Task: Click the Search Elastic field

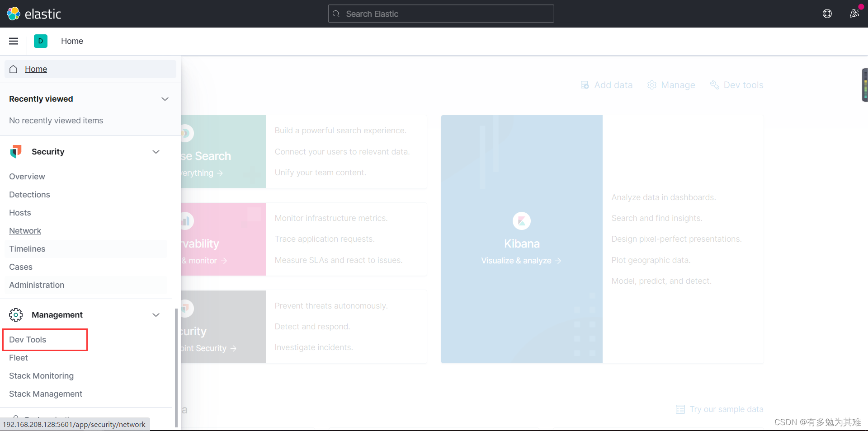Action: coord(441,14)
